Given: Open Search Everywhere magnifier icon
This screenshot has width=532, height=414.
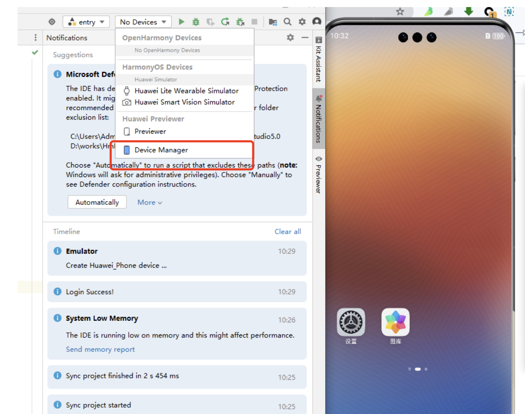Looking at the screenshot, I should (287, 22).
